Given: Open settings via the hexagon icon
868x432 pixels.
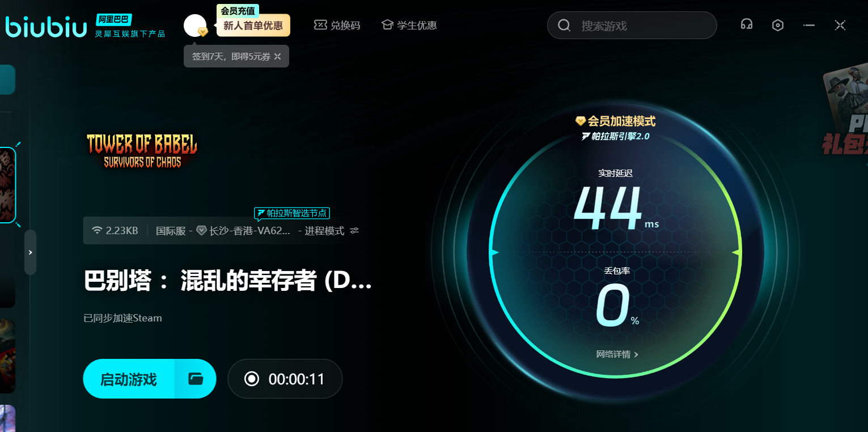Looking at the screenshot, I should (x=778, y=26).
